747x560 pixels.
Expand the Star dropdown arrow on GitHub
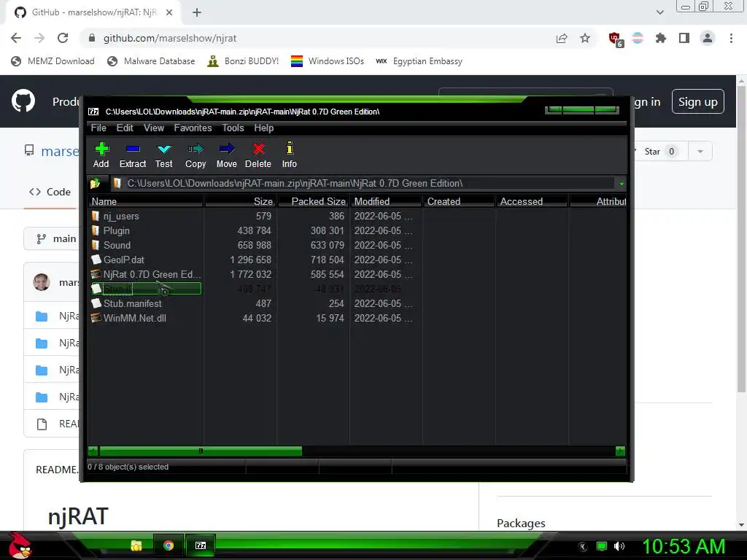tap(700, 152)
